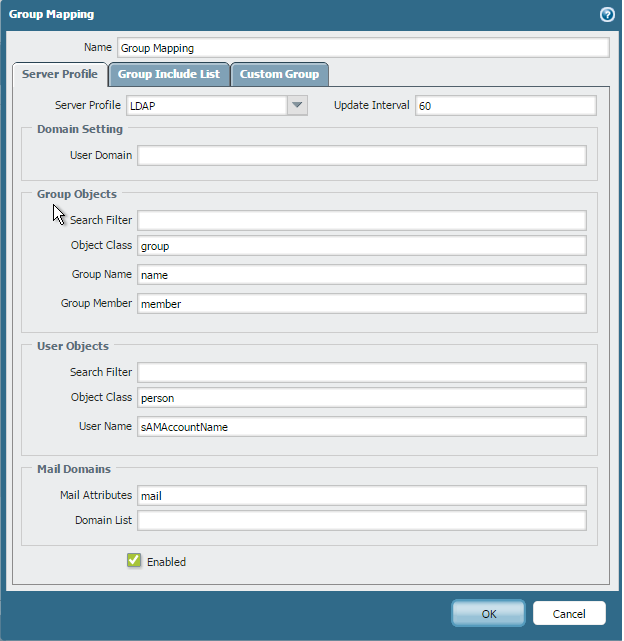Focus the User Objects Search Filter field
The image size is (624, 641).
pyautogui.click(x=361, y=372)
